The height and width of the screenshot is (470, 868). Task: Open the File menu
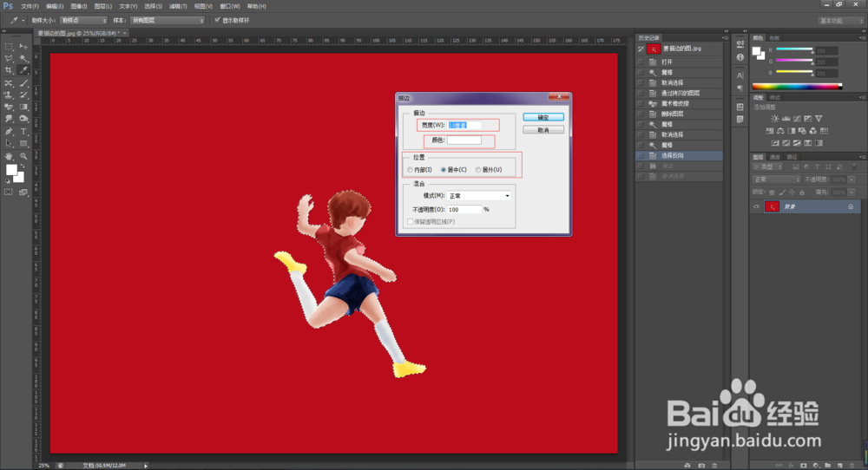[30, 6]
